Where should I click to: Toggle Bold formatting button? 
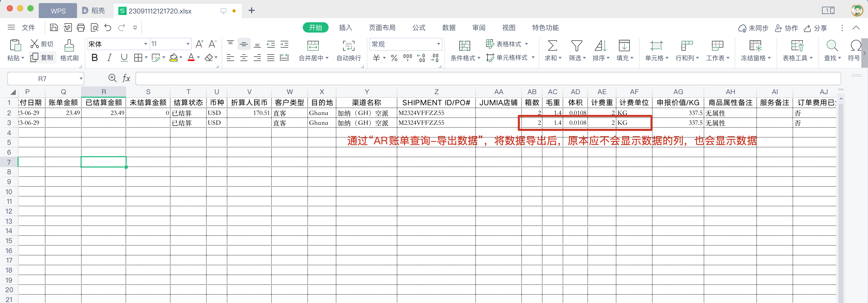(x=95, y=58)
